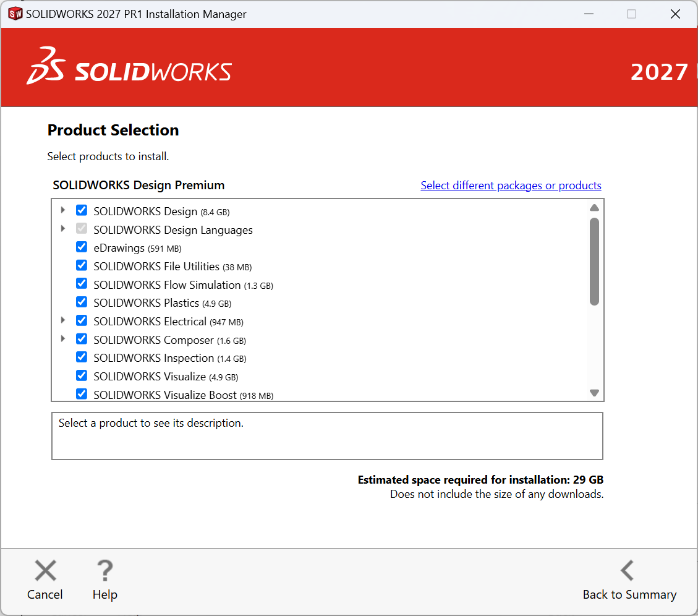Select the SOLIDWORKS Flow Simulation row text
Screen dimensions: 698x616
click(184, 285)
